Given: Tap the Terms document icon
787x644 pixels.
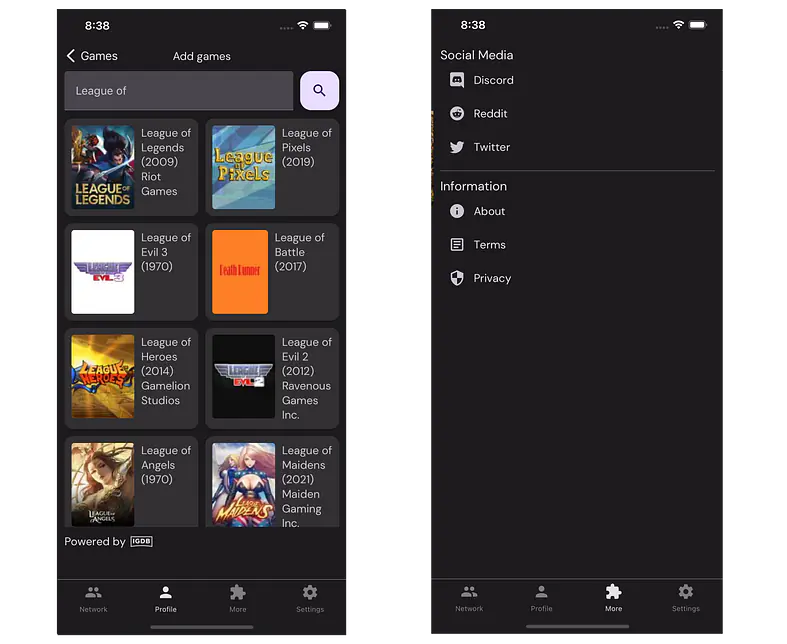Looking at the screenshot, I should point(457,244).
